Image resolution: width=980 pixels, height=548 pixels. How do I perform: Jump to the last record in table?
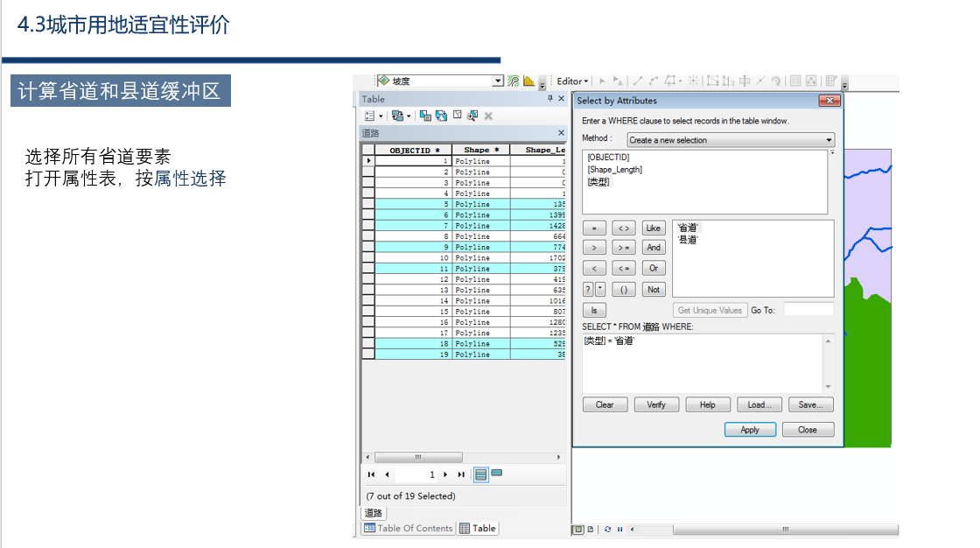click(x=461, y=474)
